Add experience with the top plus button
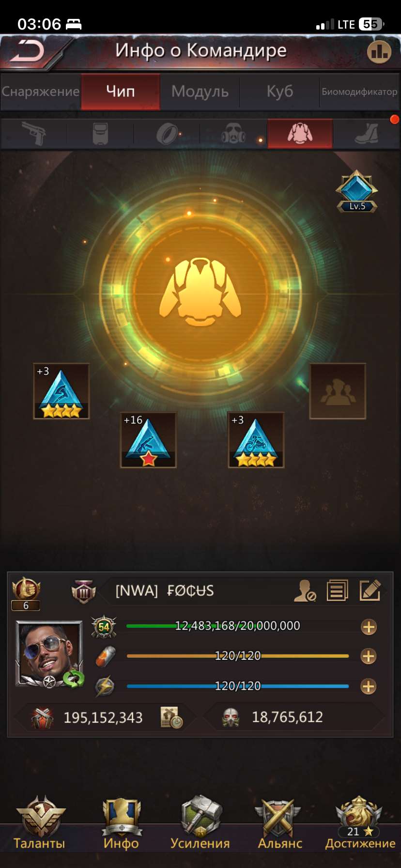 369,627
